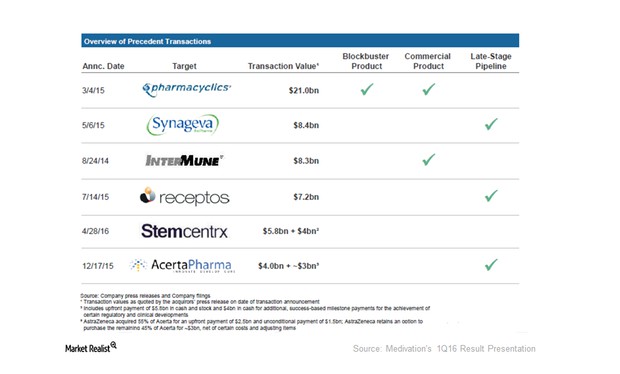Click the Acerta Pharma logo

(x=182, y=265)
